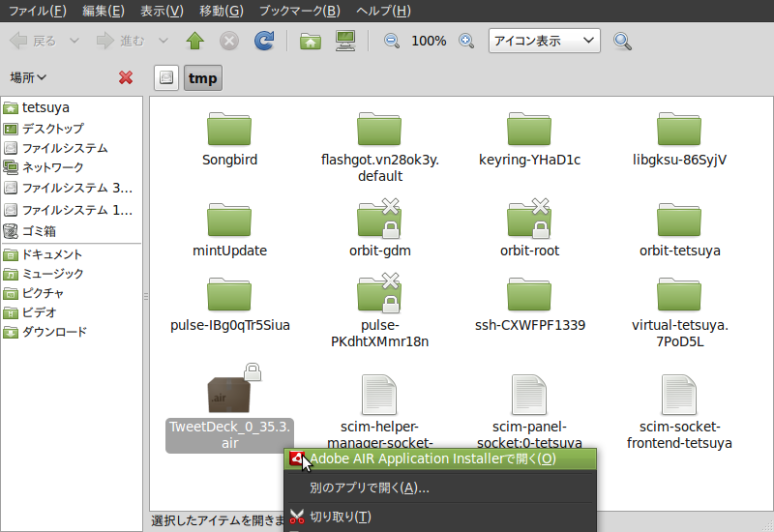Select the scim-socket-frontend-tetsuya file
Viewport: 774px width, 532px height.
click(x=679, y=412)
